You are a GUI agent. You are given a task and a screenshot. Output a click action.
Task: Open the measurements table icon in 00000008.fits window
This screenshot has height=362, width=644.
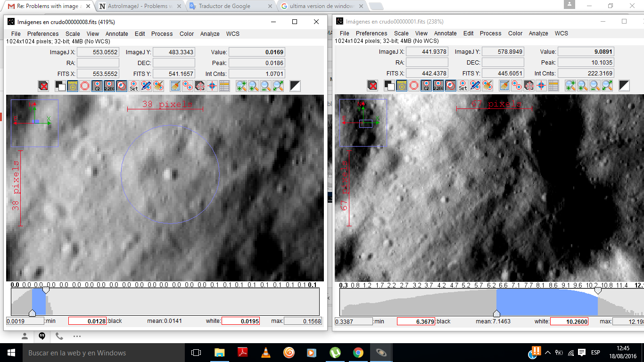pos(224,86)
